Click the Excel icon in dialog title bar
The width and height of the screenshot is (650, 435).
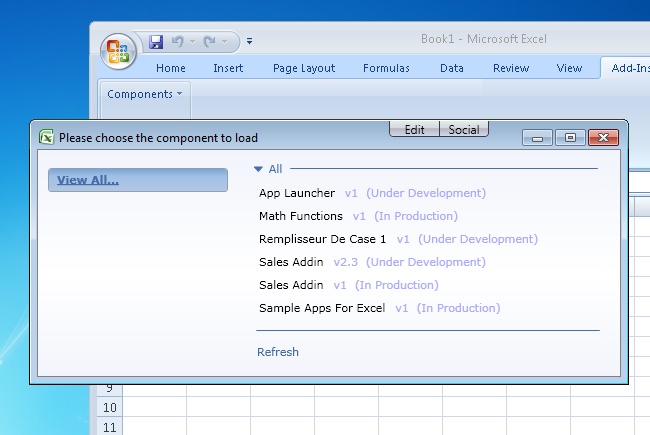(x=46, y=137)
